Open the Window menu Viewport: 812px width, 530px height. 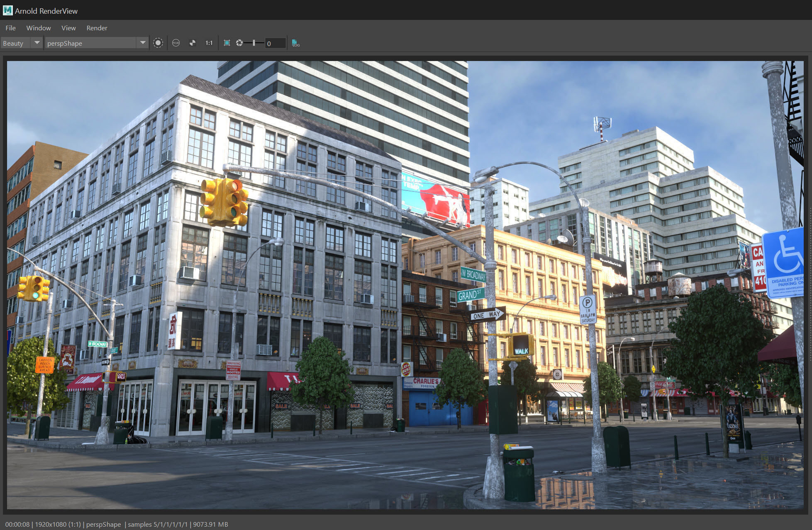39,28
